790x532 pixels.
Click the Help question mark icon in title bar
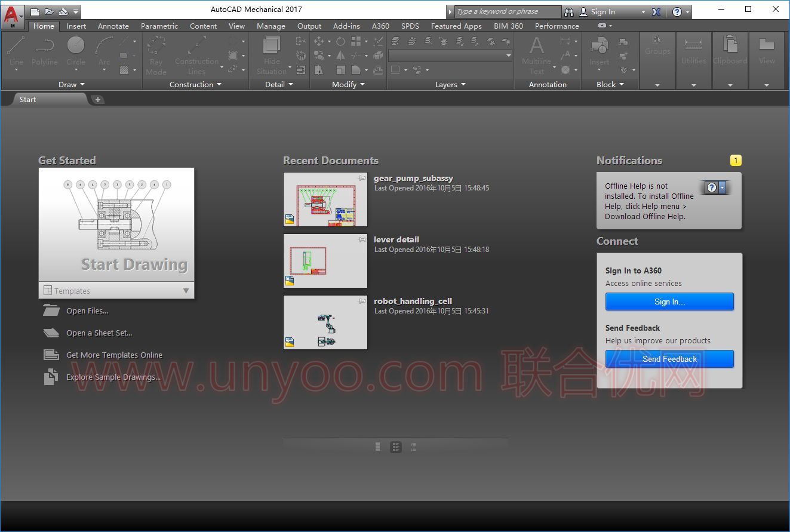point(677,11)
